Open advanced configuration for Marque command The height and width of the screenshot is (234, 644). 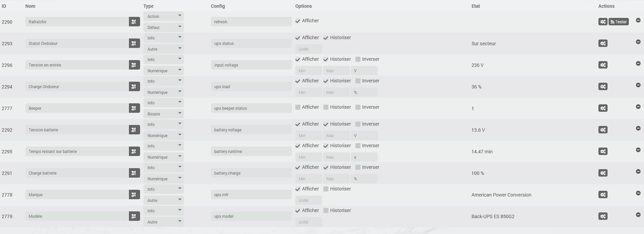(x=603, y=194)
